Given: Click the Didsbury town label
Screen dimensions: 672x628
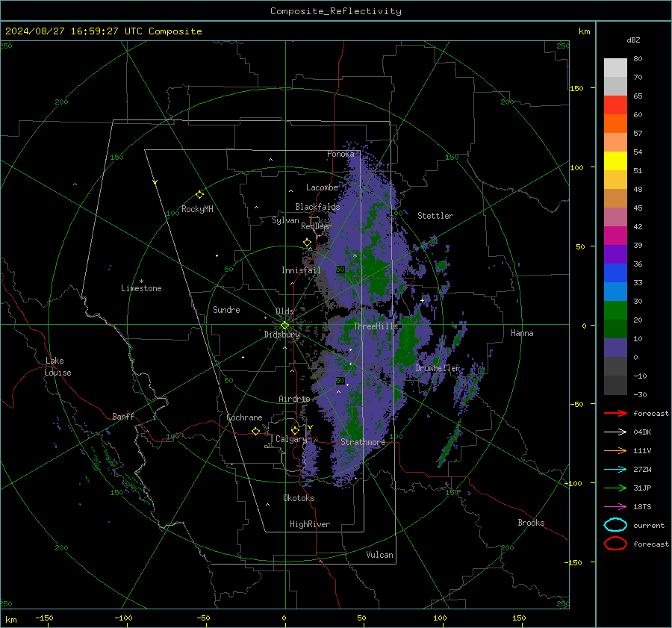Looking at the screenshot, I should (281, 335).
